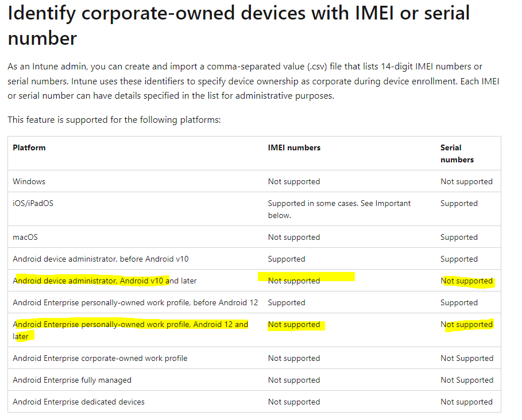Image resolution: width=522 pixels, height=420 pixels.
Task: Click 'work profile, before Android 12' cell
Action: pos(135,302)
